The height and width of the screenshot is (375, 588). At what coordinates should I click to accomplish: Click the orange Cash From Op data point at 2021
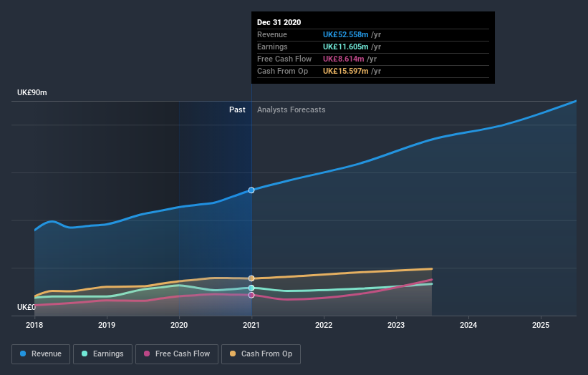[251, 278]
